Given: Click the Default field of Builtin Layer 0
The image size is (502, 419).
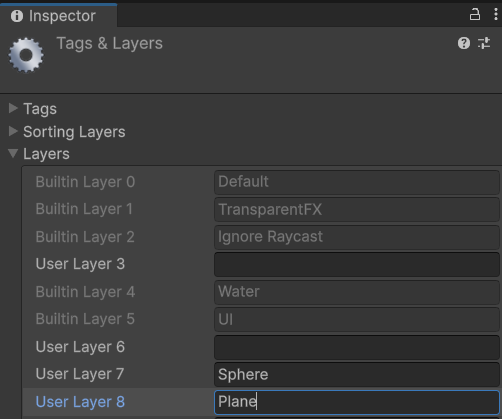Looking at the screenshot, I should 357,182.
